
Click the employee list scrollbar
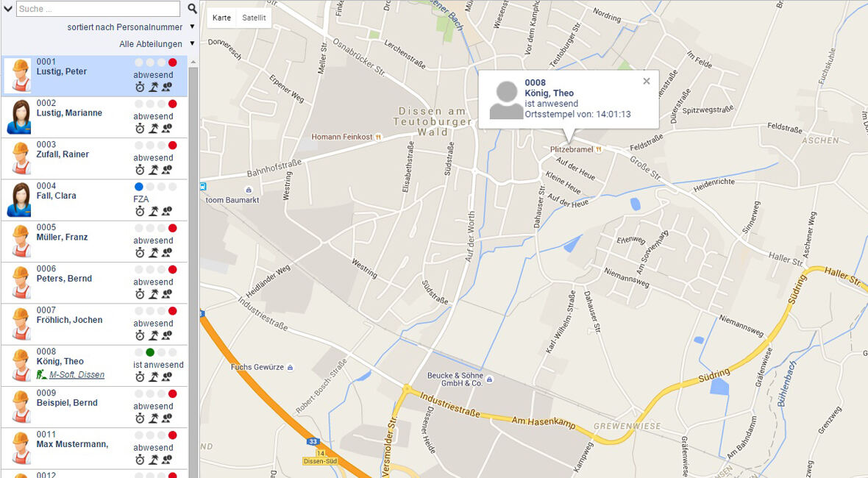(x=193, y=267)
